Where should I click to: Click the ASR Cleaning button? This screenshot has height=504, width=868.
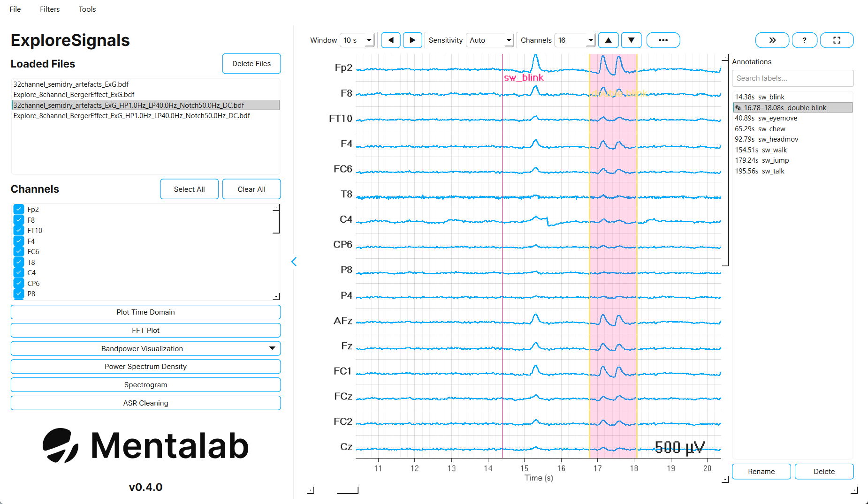(x=145, y=403)
